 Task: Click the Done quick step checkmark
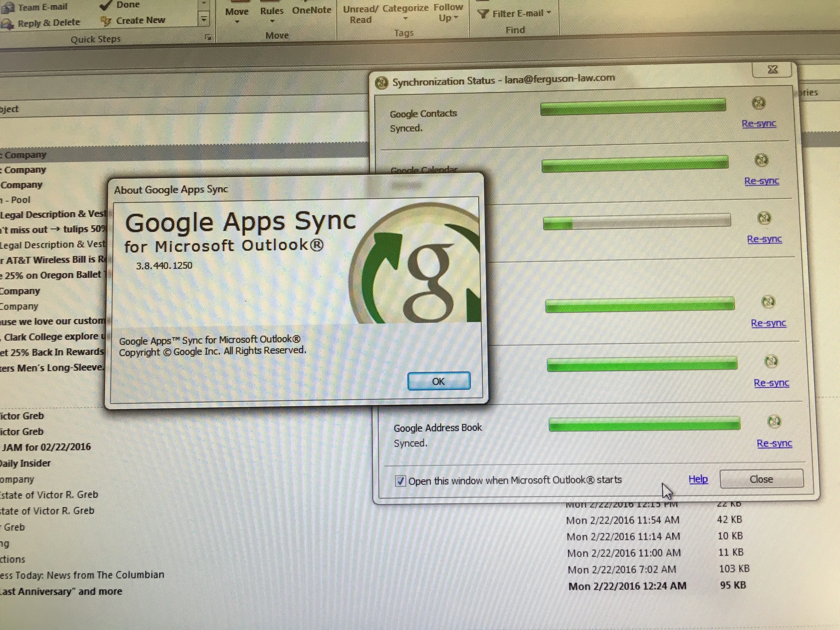[x=106, y=5]
